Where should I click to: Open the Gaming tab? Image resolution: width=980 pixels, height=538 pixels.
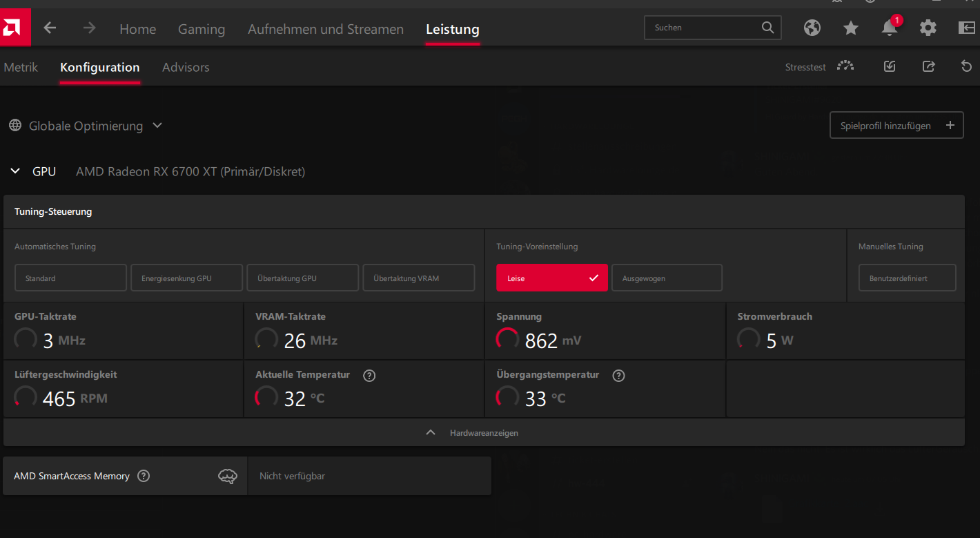coord(202,29)
